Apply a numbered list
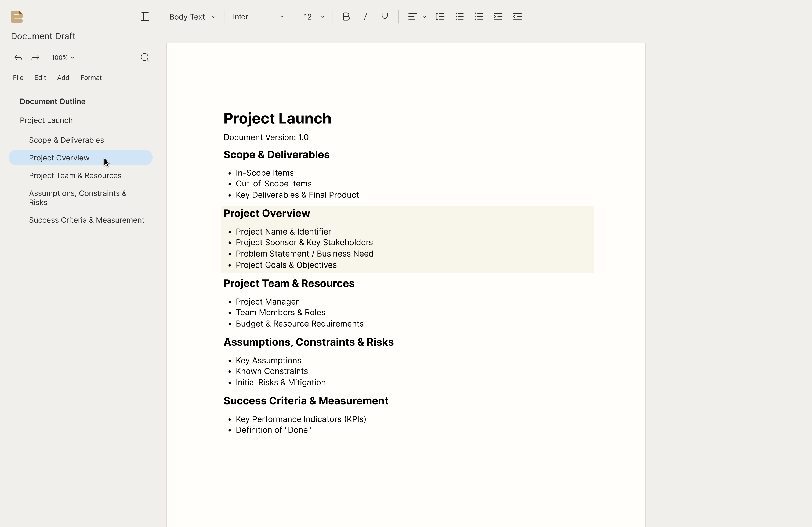 [479, 17]
